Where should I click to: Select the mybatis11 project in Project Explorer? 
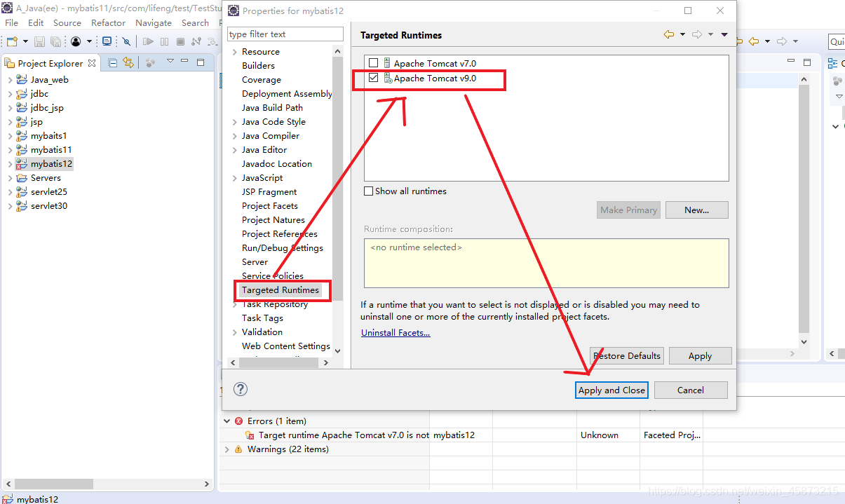(51, 150)
